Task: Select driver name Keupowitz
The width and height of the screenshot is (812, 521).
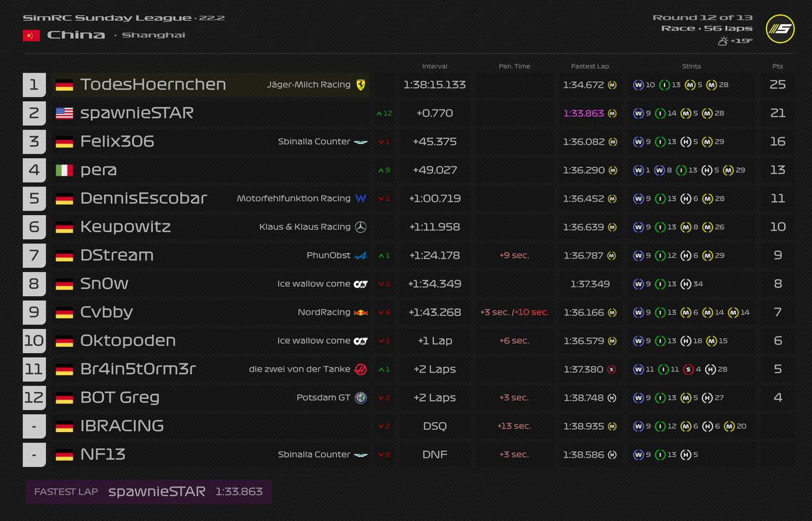Action: (125, 227)
